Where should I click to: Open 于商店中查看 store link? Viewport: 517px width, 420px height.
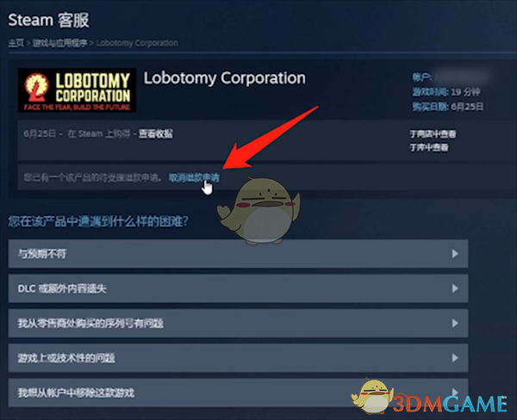click(433, 134)
